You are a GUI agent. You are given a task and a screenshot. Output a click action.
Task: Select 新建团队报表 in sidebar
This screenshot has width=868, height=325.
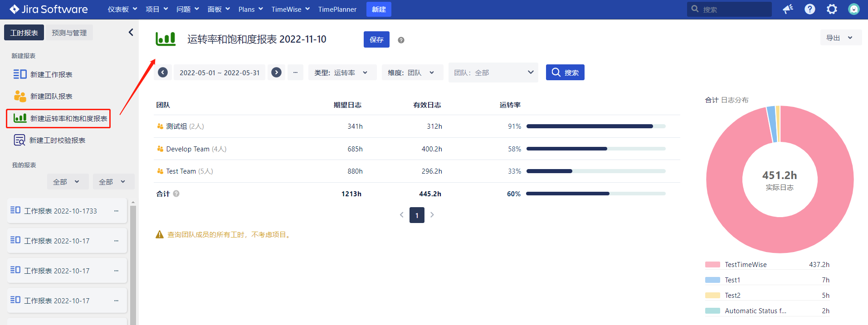click(51, 96)
